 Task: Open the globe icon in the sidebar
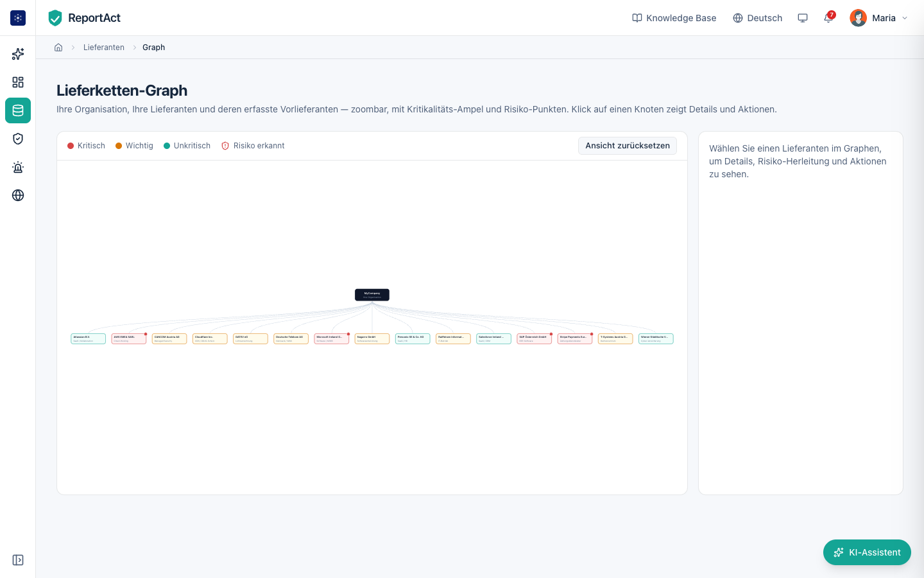(x=18, y=195)
